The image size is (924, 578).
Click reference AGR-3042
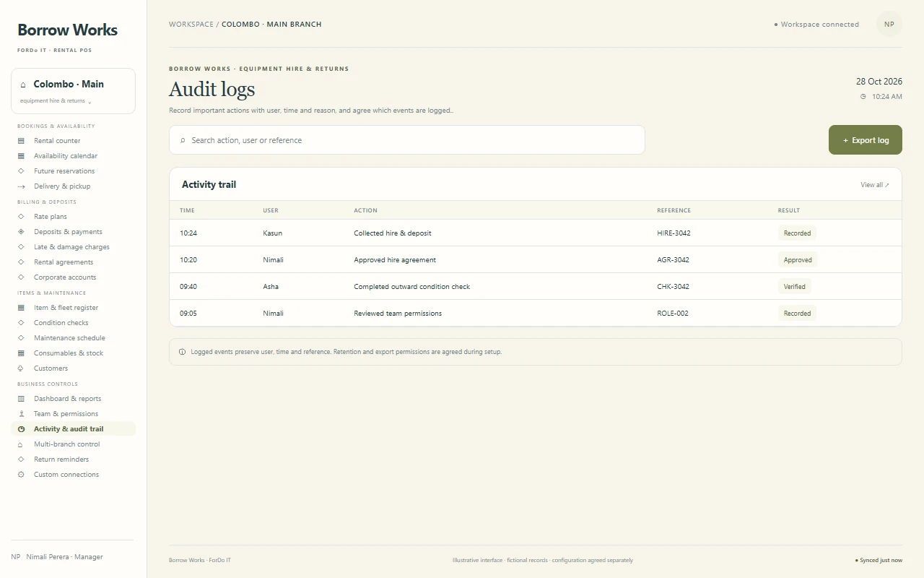coord(673,260)
